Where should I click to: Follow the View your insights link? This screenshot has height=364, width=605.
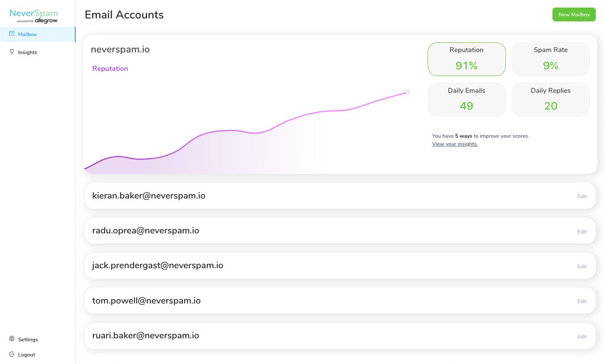coord(455,144)
